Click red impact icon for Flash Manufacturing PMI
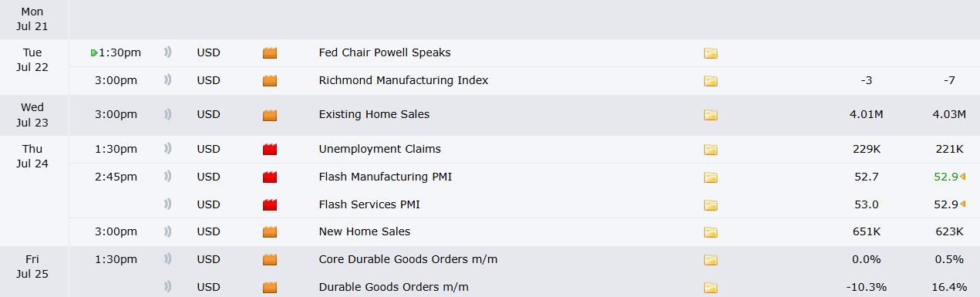980x297 pixels. coord(270,177)
